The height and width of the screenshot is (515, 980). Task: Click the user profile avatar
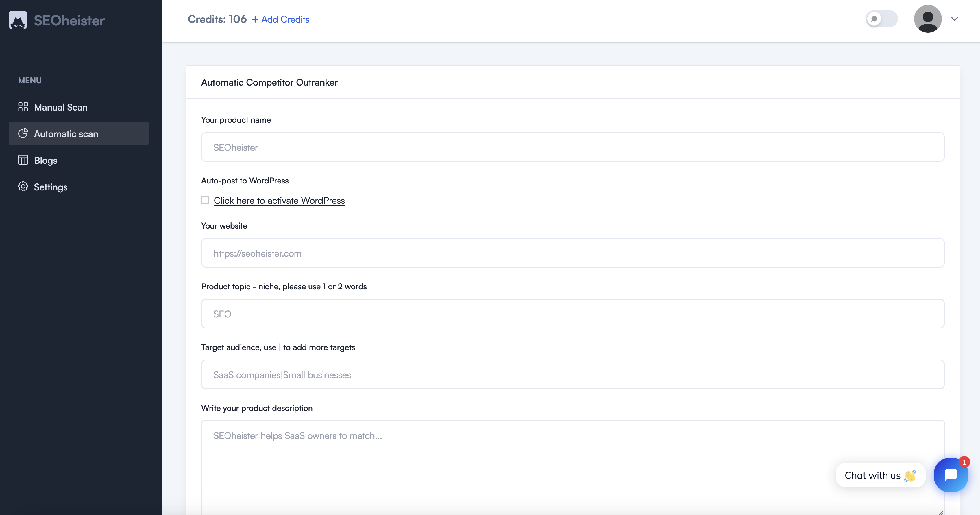point(927,19)
